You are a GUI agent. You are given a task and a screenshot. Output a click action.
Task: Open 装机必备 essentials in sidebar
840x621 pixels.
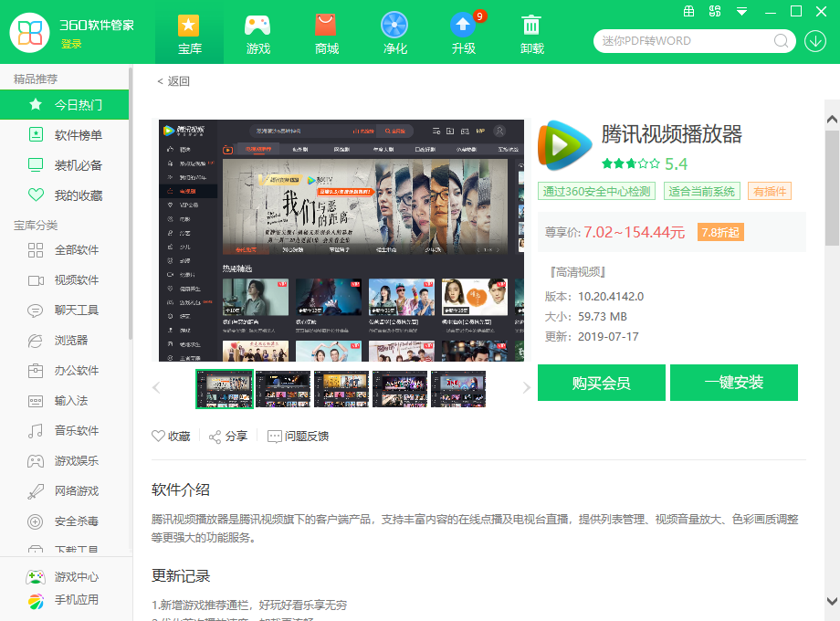pyautogui.click(x=64, y=165)
